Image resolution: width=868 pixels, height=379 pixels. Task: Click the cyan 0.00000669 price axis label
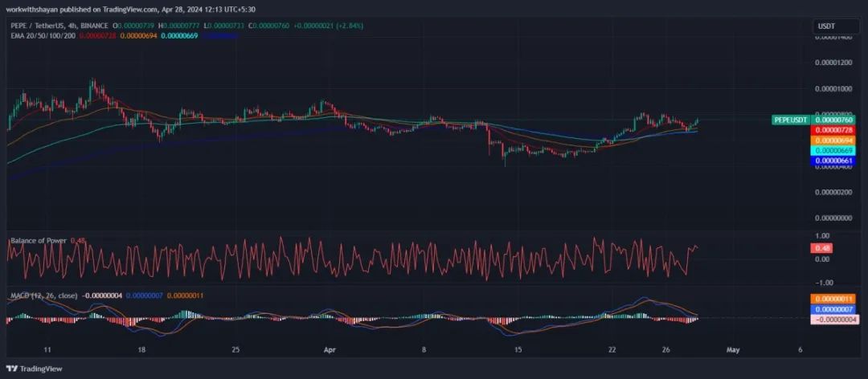[834, 150]
